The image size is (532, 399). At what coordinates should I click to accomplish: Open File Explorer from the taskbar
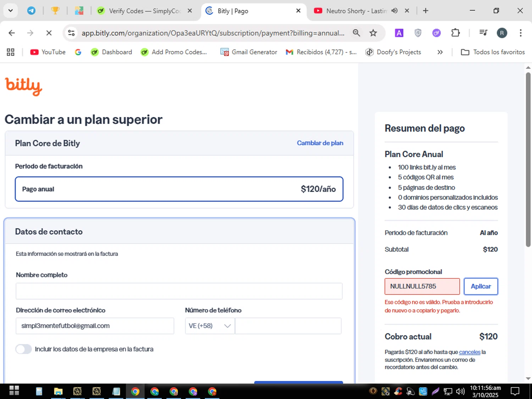coord(58,391)
